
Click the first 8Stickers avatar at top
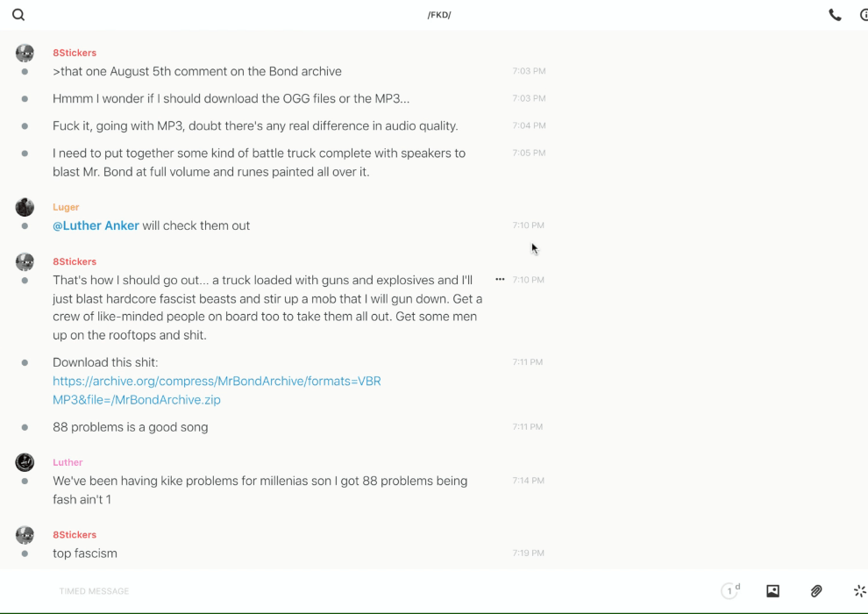[x=25, y=53]
